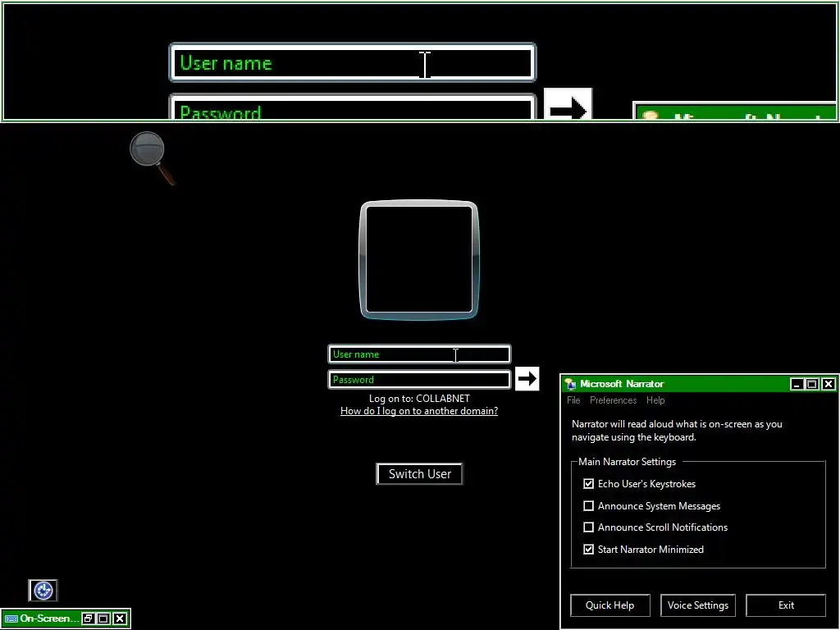Screen dimensions: 840x630
Task: Toggle Start Narrator Minimized checkbox
Action: point(588,549)
